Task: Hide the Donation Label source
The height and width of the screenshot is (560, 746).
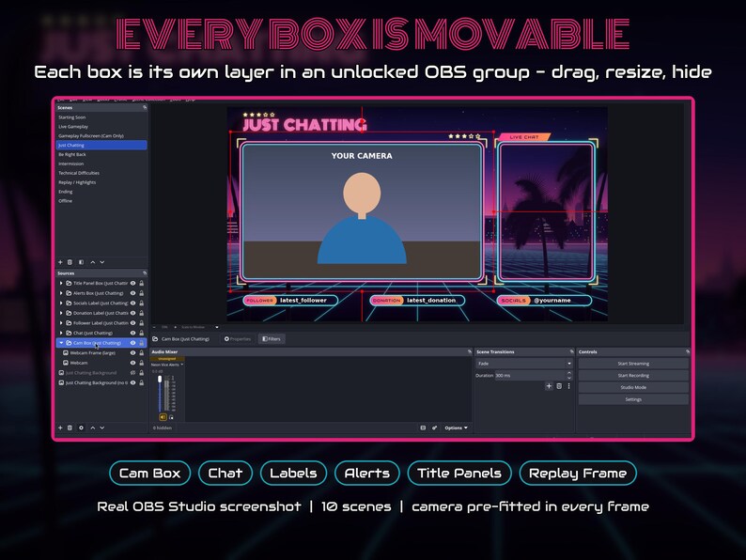Action: pyautogui.click(x=132, y=313)
